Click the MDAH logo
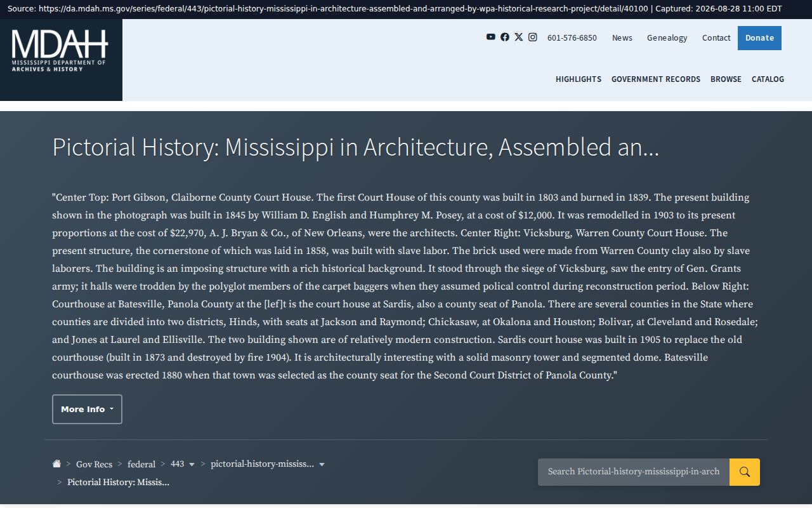 click(60, 51)
